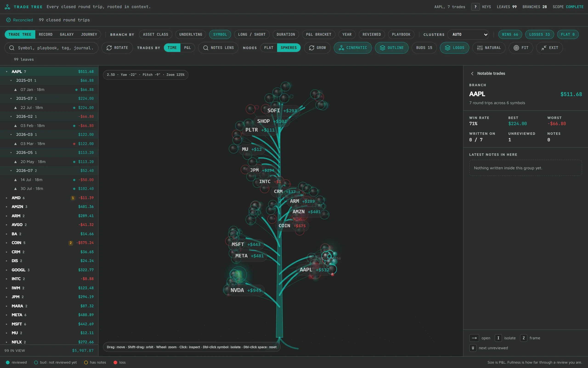Toggle the Losses 33 filter
The image size is (588, 368).
tap(539, 34)
